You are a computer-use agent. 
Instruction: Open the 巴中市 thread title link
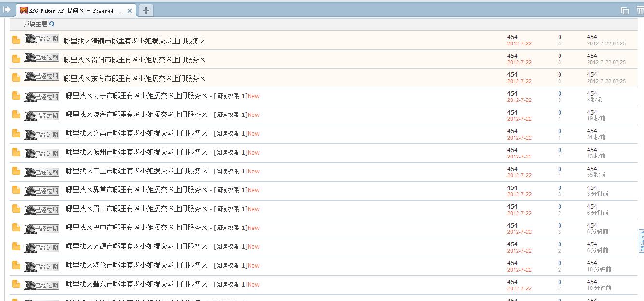click(x=137, y=228)
